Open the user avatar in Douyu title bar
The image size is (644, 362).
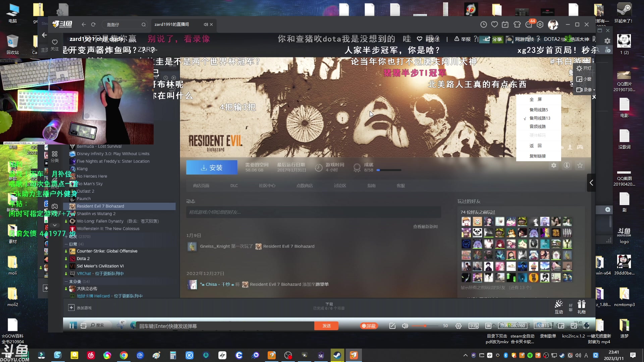(553, 24)
